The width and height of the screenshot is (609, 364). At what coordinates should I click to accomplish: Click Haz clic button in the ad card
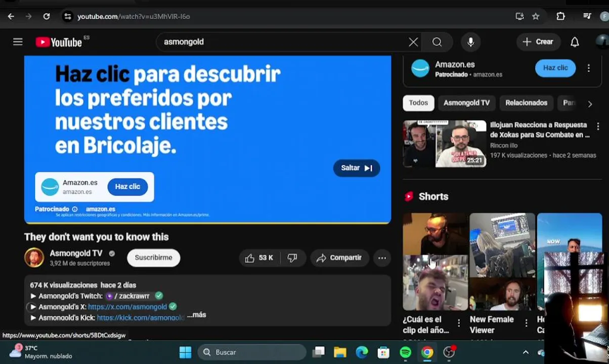point(127,187)
